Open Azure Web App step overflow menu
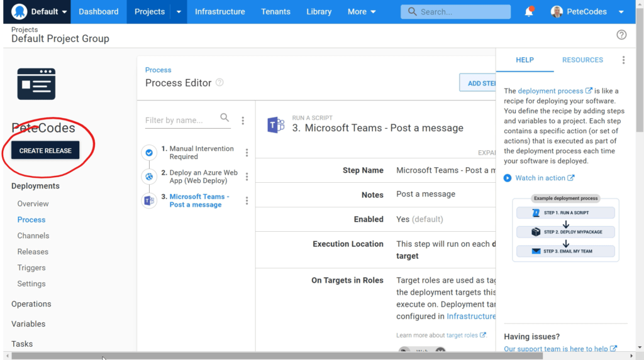Screen dimensions: 644x360 point(247,177)
